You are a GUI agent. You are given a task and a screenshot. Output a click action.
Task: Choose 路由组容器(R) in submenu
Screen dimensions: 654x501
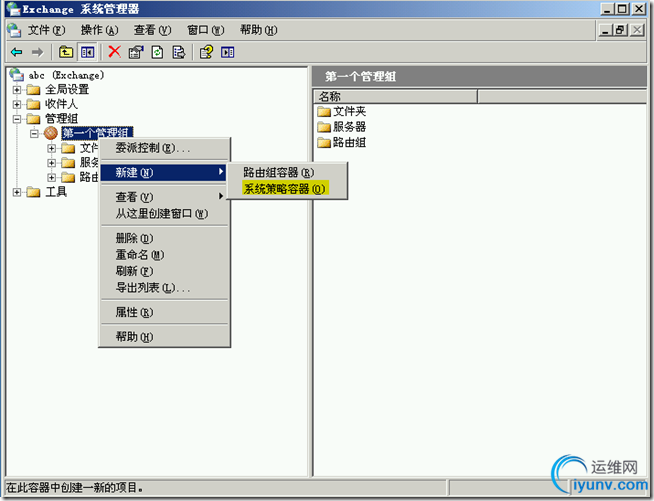287,172
